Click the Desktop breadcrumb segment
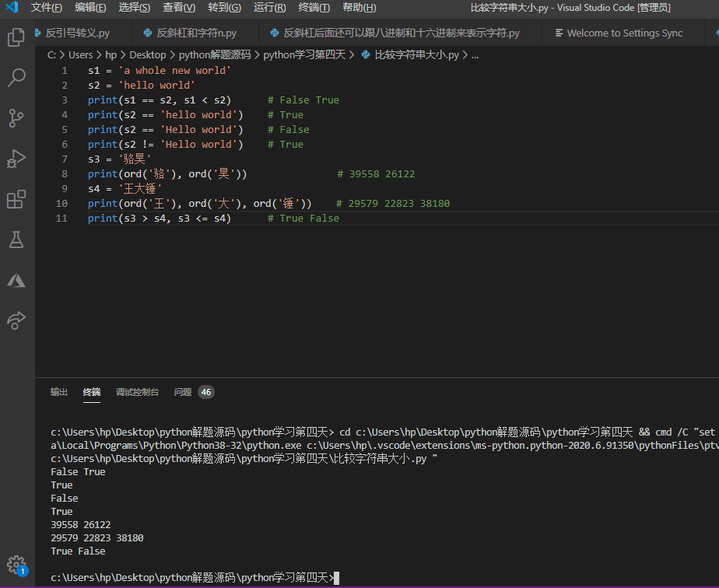This screenshot has height=588, width=719. click(148, 55)
